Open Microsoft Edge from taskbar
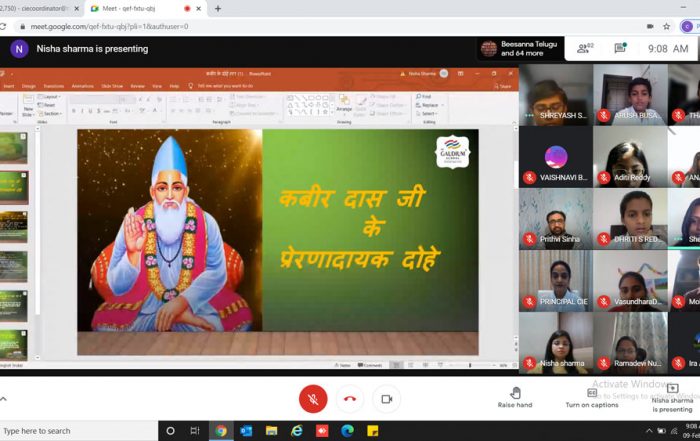This screenshot has width=700, height=441. 347,431
